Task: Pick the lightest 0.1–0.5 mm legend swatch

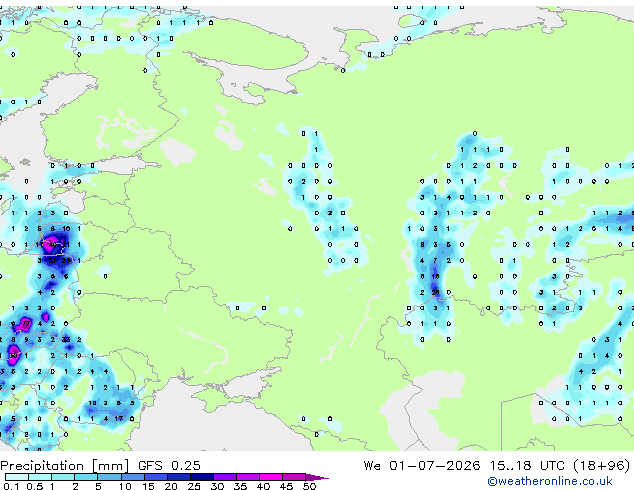Action: (17, 477)
